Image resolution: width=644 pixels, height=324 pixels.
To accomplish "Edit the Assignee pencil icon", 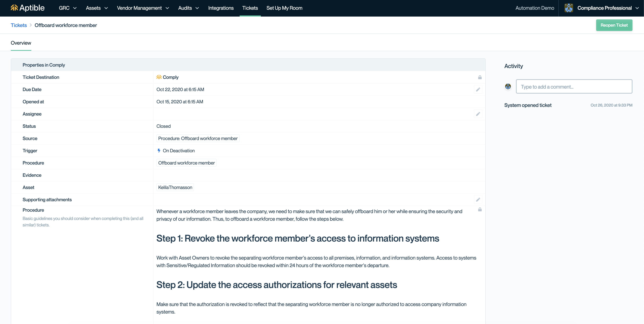I will [x=478, y=114].
